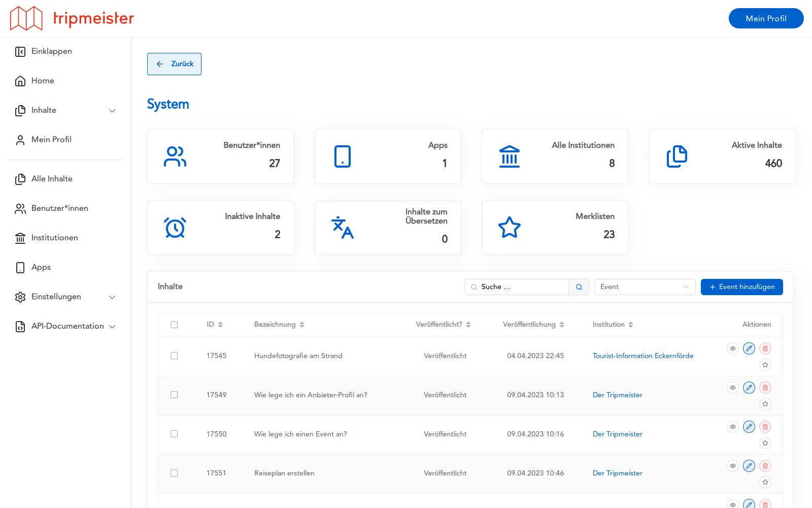This screenshot has width=812, height=508.
Task: Check the box for row 17545
Action: point(174,356)
